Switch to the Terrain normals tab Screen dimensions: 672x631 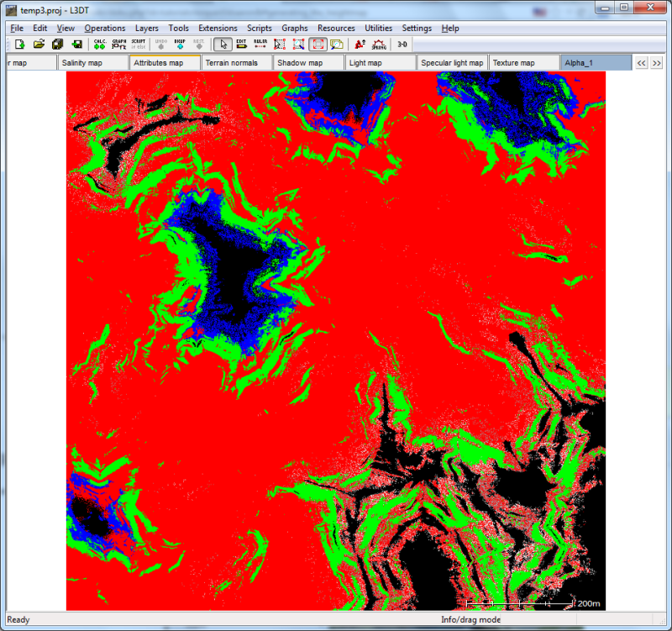236,63
